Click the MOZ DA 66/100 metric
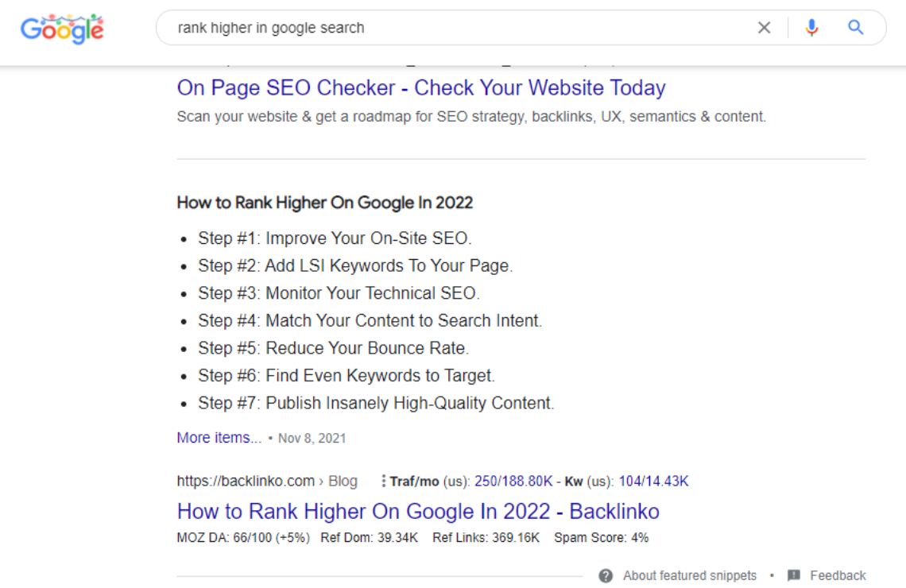The image size is (906, 588). [x=243, y=538]
